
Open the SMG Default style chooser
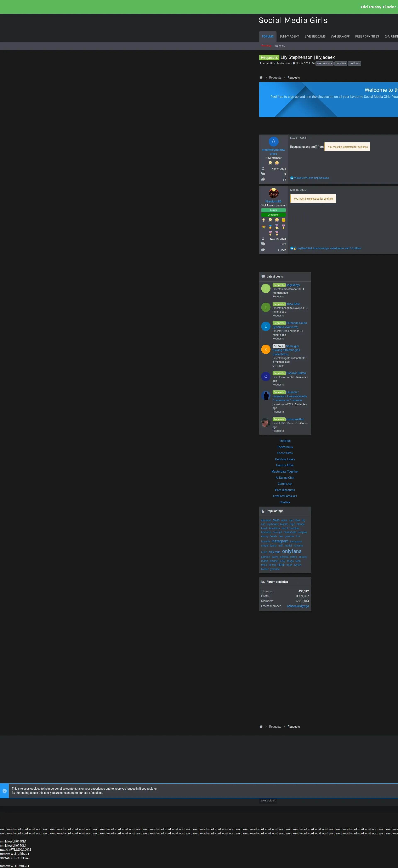[268, 801]
